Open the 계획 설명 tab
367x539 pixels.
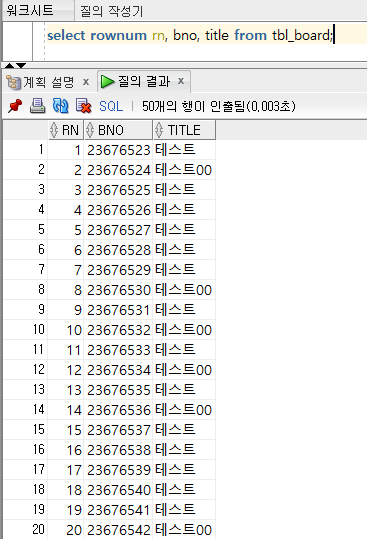click(49, 82)
